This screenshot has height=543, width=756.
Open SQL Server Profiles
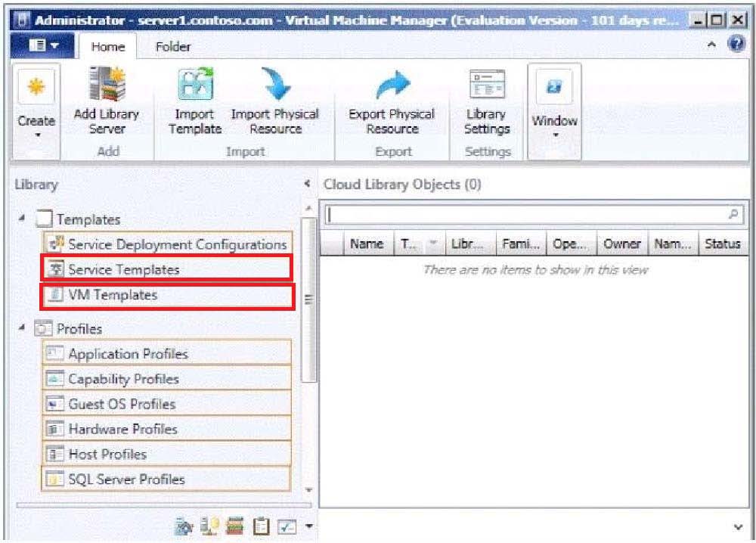point(167,479)
